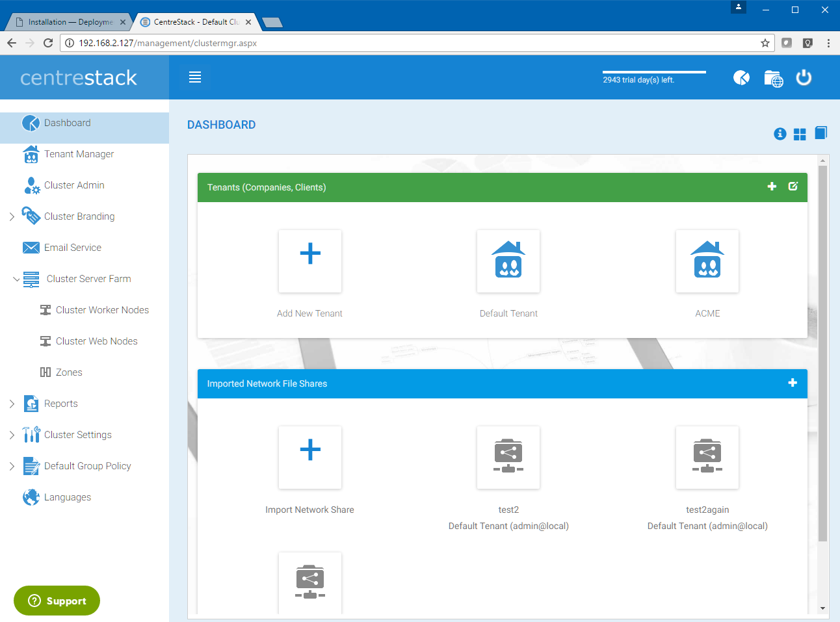Open the folder globe icon in header
Screen dimensions: 840x622
pyautogui.click(x=773, y=78)
